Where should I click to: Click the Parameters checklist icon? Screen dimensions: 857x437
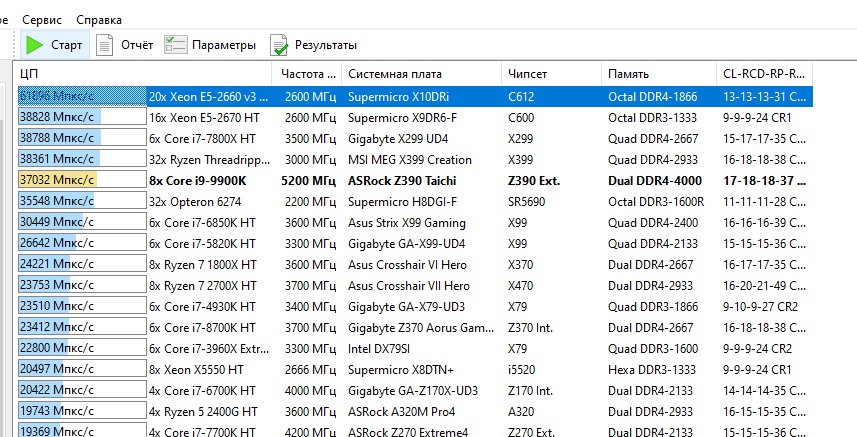pos(176,45)
